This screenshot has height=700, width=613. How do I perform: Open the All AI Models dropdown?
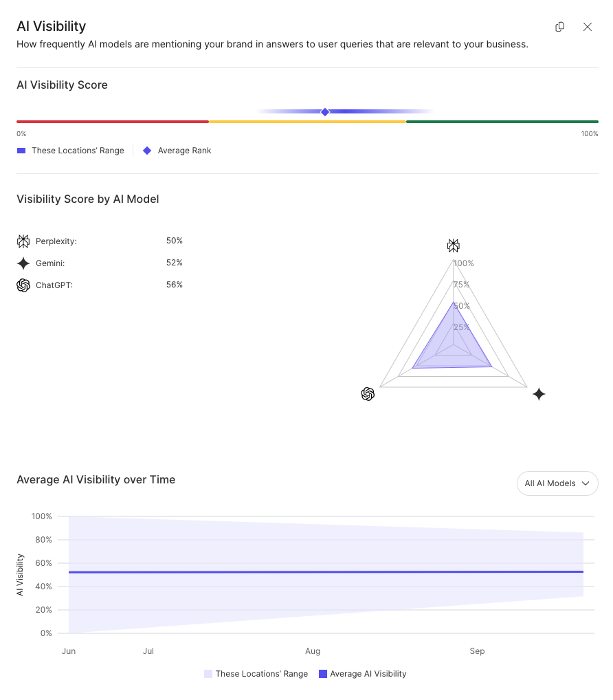tap(557, 483)
